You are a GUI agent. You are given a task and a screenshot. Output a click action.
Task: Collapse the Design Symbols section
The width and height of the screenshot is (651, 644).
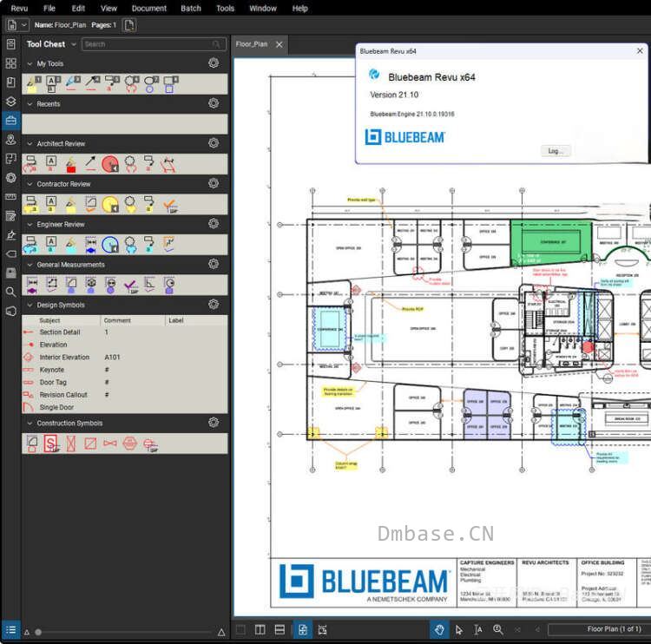(x=30, y=305)
